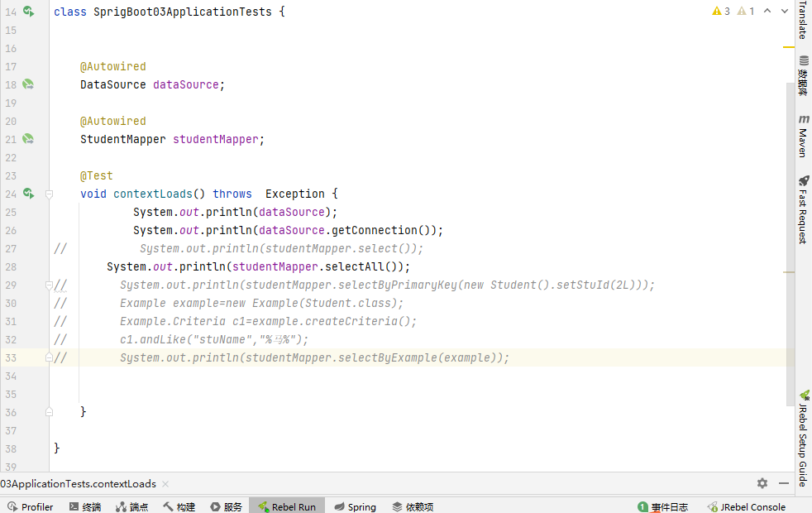Open the 端点 endpoints tool window
This screenshot has width=812, height=513.
[x=132, y=506]
